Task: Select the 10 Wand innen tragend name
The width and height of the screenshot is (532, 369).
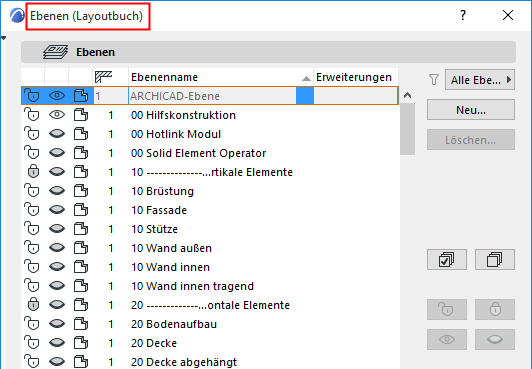Action: (192, 286)
